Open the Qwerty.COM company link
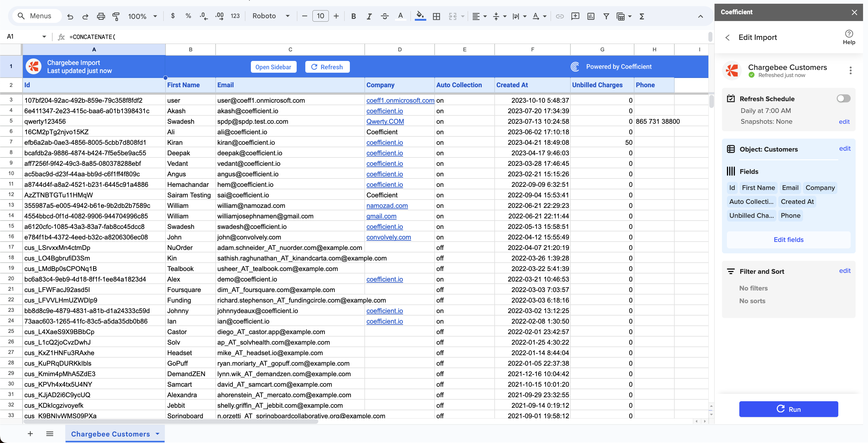This screenshot has width=868, height=443. (385, 121)
